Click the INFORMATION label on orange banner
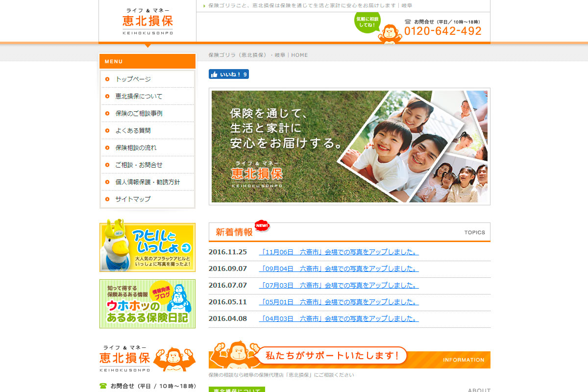This screenshot has height=392, width=588. (x=464, y=360)
